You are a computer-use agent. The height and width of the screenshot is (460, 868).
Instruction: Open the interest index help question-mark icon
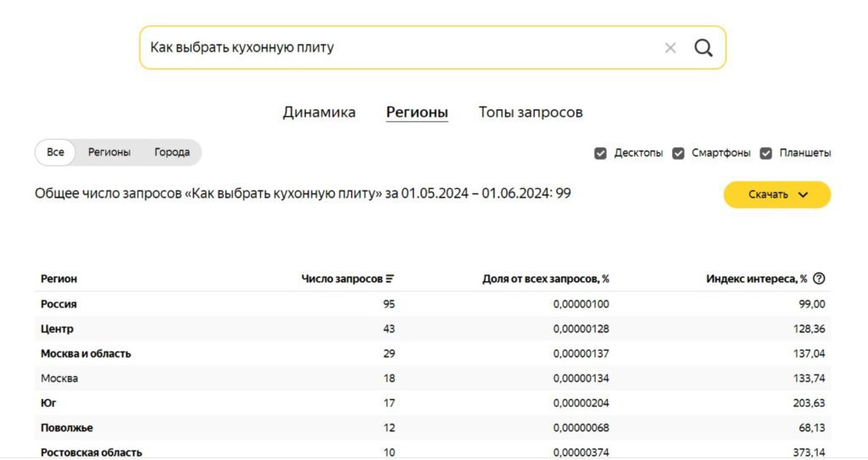point(820,279)
